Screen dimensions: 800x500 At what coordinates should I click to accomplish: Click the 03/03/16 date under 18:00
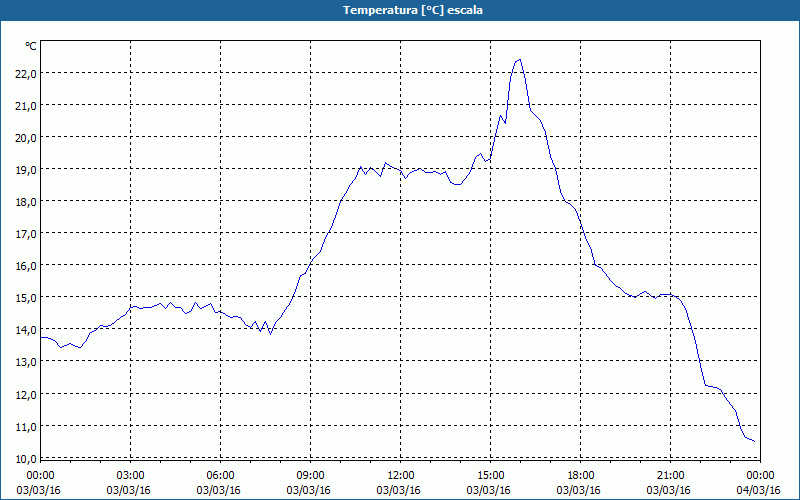tap(579, 490)
